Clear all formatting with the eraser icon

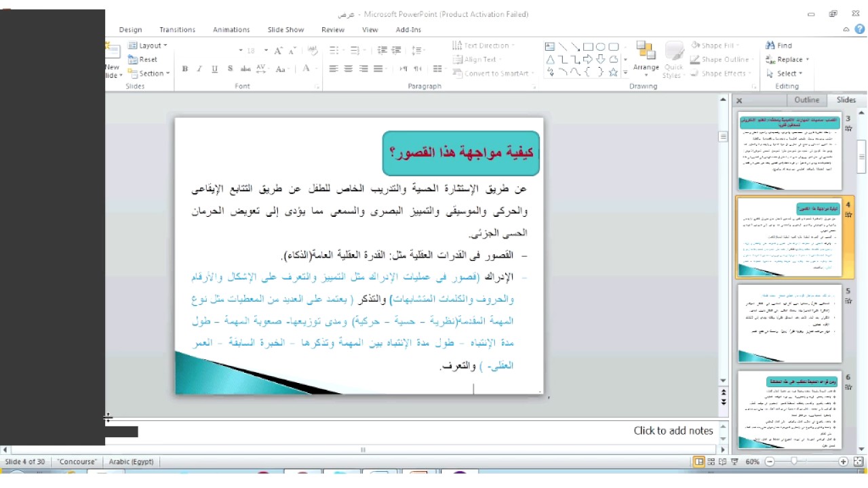click(313, 51)
